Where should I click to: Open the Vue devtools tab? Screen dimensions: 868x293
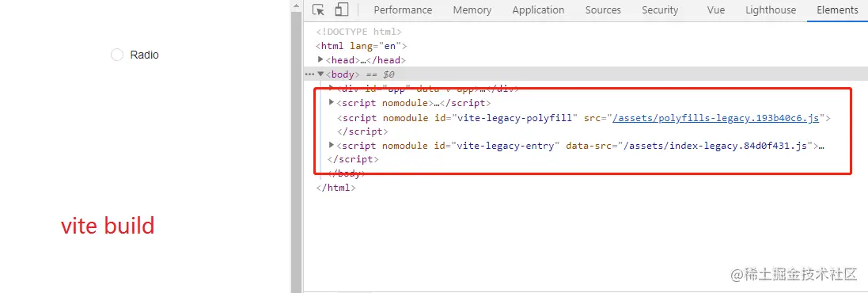716,10
